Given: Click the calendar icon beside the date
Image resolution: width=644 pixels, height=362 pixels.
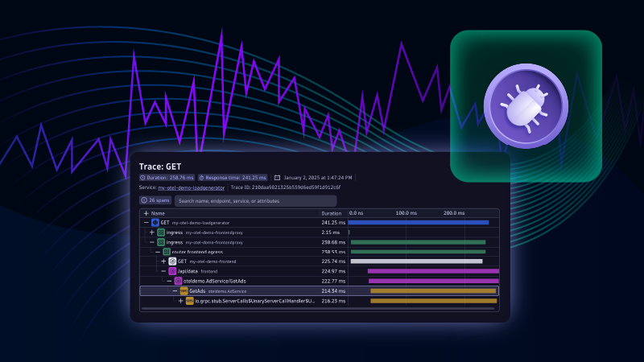Looking at the screenshot, I should [x=277, y=177].
